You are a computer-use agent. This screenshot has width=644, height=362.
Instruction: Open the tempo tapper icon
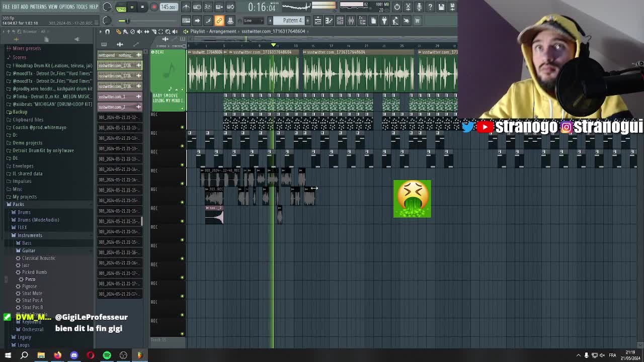395,21
